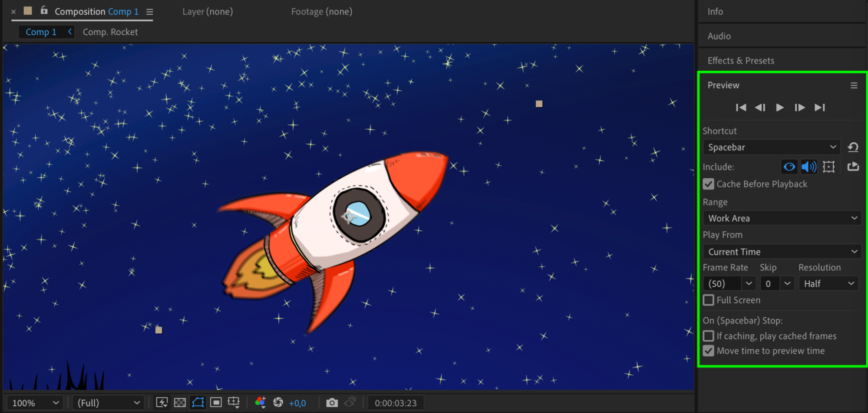This screenshot has width=868, height=413.
Task: Jump to first frame in Preview
Action: pos(741,108)
